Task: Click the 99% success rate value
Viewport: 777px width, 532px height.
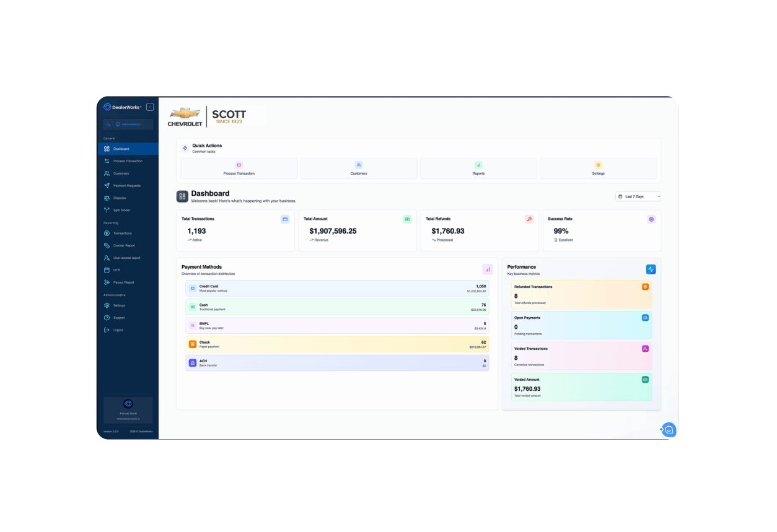Action: (561, 231)
